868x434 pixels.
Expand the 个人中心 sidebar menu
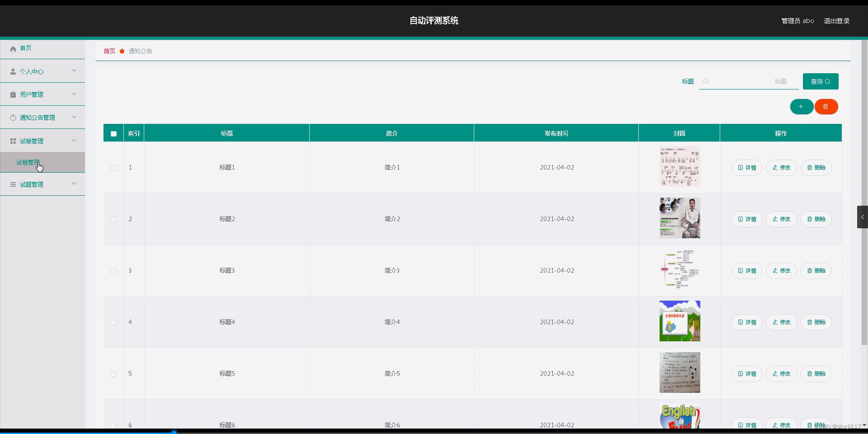[74, 71]
